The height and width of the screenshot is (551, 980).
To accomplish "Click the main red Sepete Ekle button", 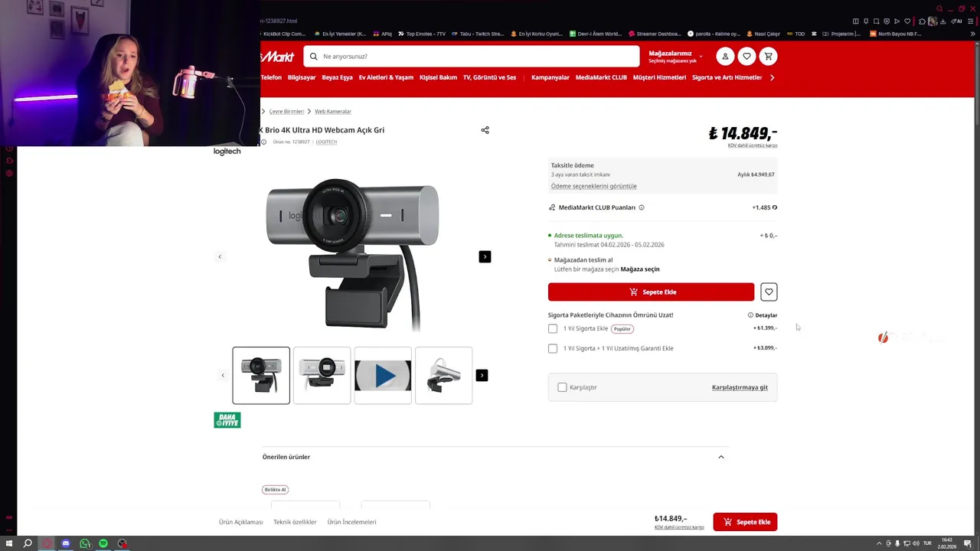I will click(651, 292).
